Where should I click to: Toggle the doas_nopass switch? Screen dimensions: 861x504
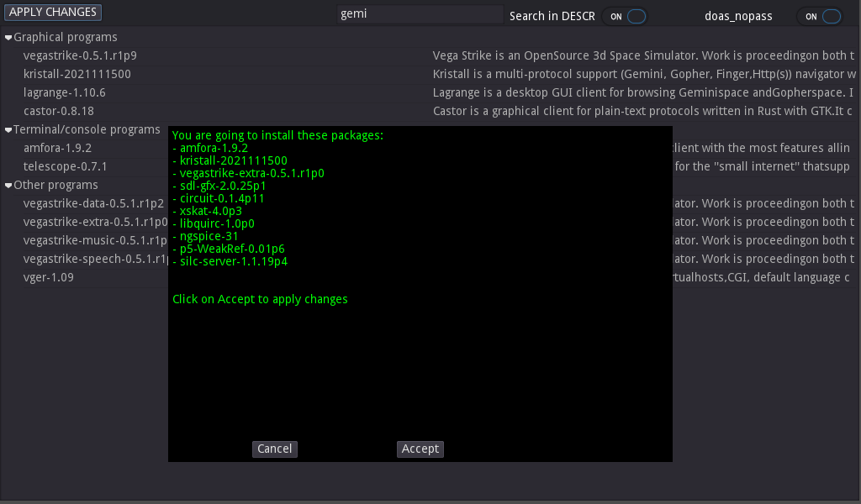pyautogui.click(x=822, y=16)
